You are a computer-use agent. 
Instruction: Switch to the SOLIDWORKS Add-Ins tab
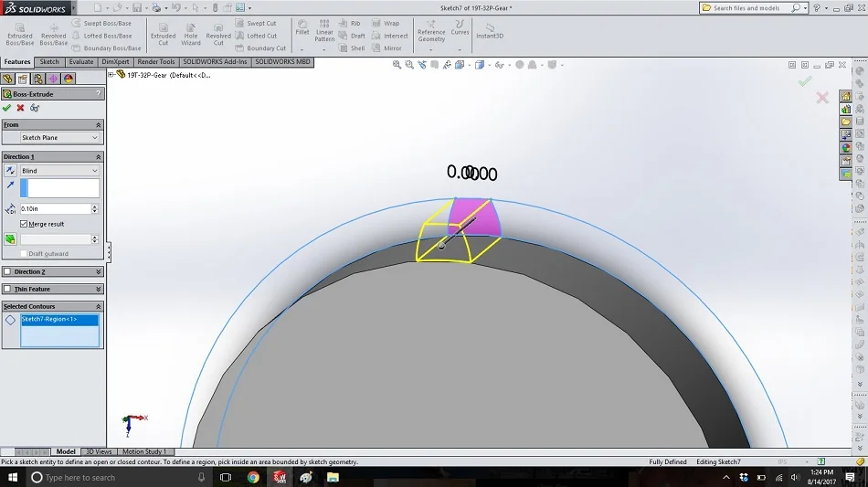(x=215, y=62)
